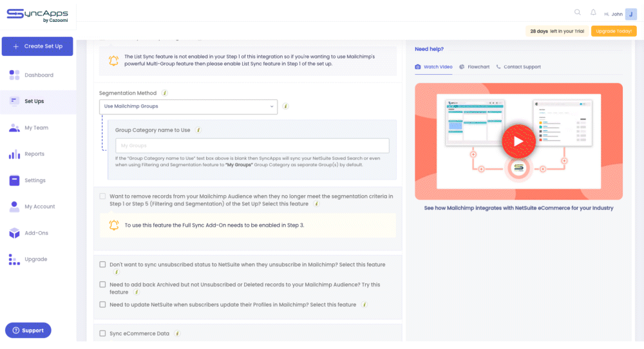The width and height of the screenshot is (644, 349).
Task: Click the Add-Ons cube icon
Action: 14,233
